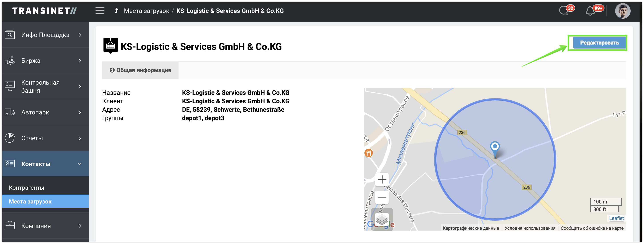Expand the Инфо Площадка menu
The width and height of the screenshot is (644, 244).
click(x=45, y=35)
